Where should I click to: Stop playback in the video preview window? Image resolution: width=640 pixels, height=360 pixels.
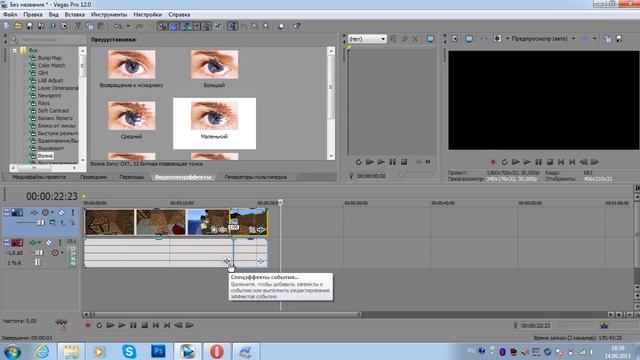(550, 162)
